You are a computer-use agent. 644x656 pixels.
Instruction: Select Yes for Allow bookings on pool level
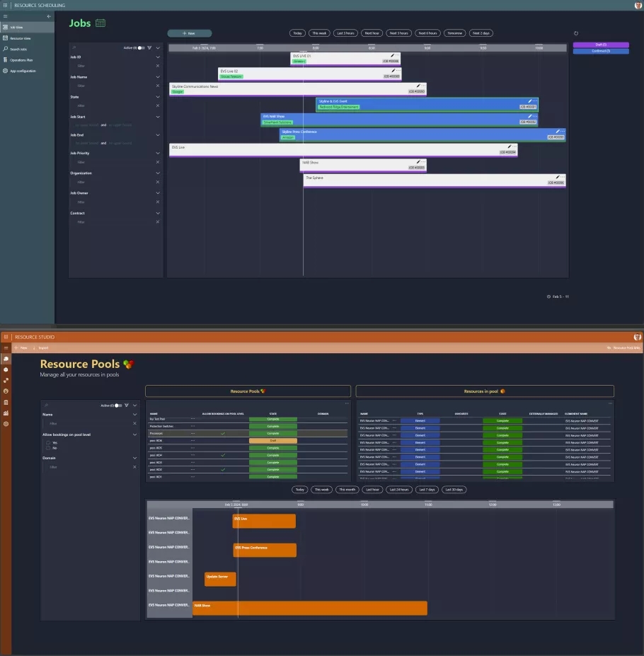point(48,442)
